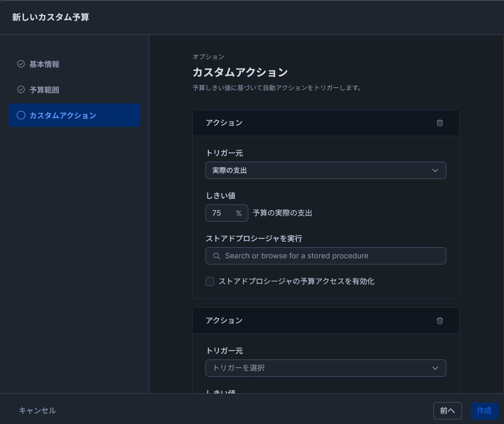Click the ストアドプロシージャの予算アクセスを有効化 label text

[x=296, y=281]
